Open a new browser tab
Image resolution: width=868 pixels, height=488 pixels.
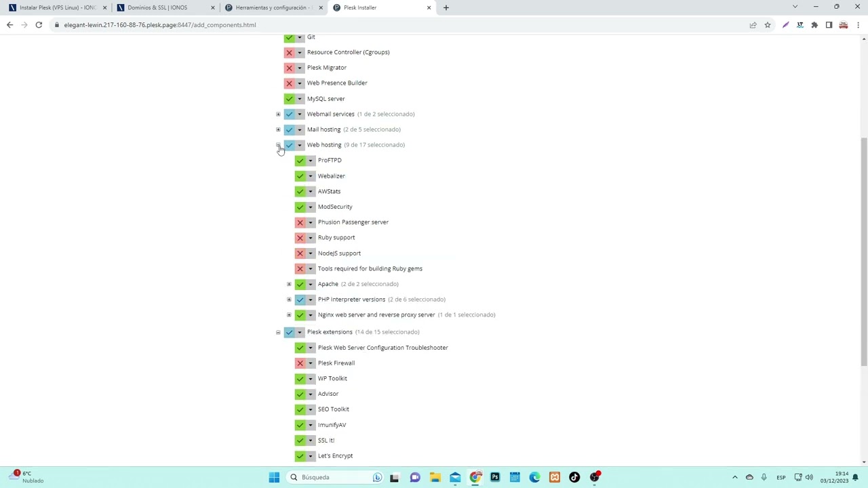[x=446, y=7]
